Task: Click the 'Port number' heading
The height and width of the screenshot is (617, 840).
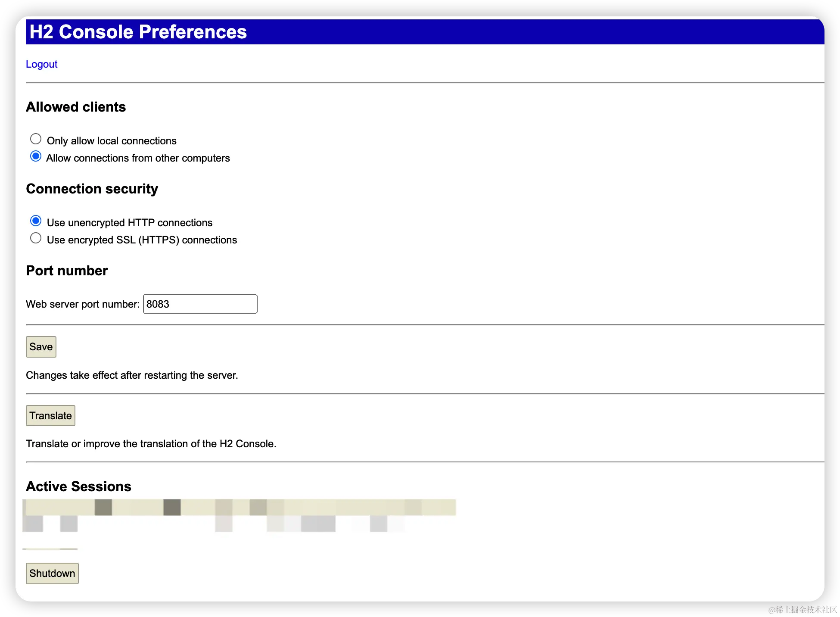Action: (x=67, y=271)
